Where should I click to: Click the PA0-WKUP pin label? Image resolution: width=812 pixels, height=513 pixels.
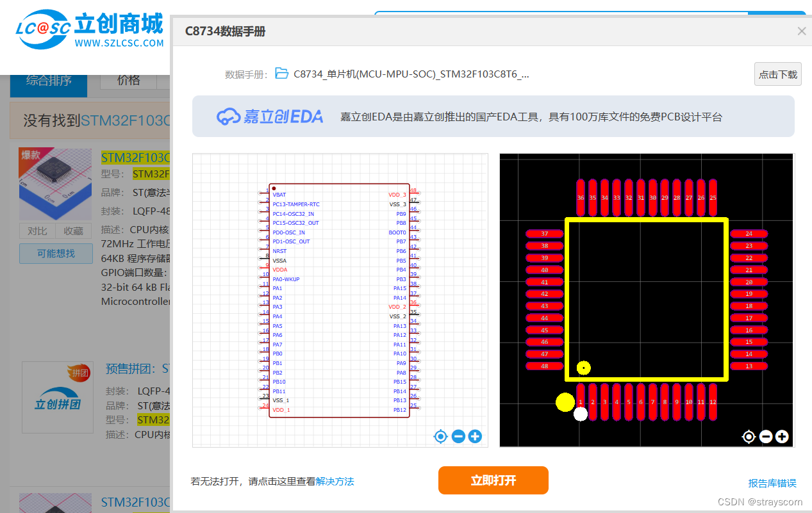tap(286, 279)
